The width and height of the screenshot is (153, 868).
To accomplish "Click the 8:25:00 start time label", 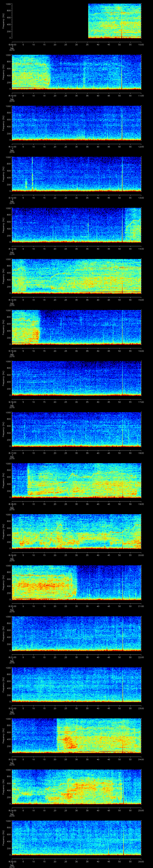I will (x=12, y=861).
